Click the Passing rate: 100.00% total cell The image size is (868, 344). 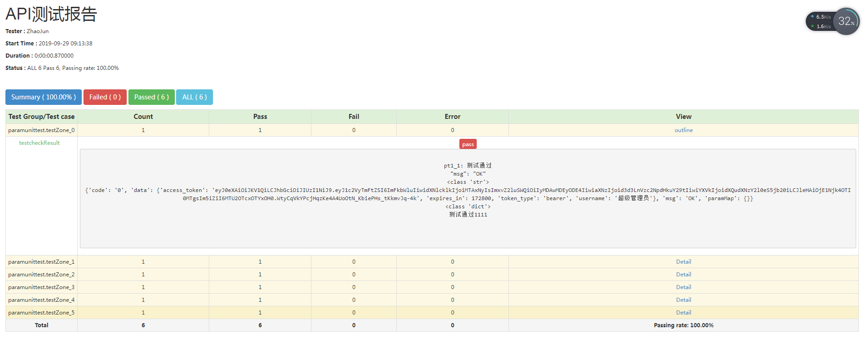(683, 325)
